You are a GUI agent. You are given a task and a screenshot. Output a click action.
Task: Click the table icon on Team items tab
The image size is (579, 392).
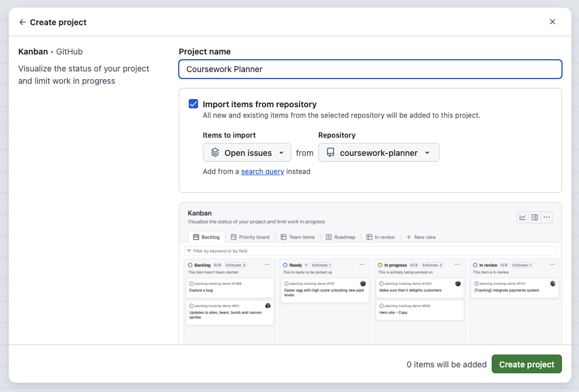[284, 237]
